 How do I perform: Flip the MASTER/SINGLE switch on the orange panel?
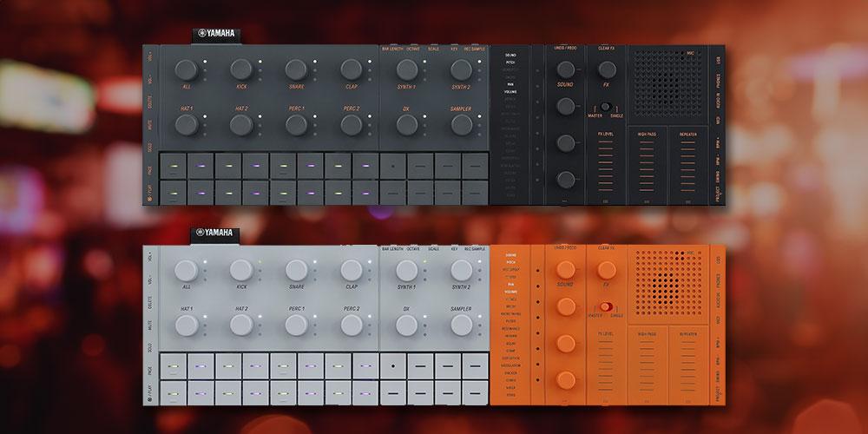[x=606, y=306]
